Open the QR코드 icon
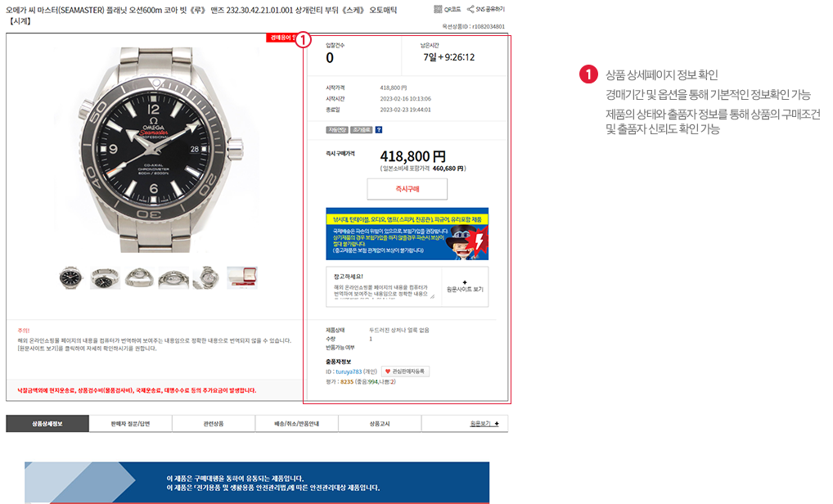 438,9
